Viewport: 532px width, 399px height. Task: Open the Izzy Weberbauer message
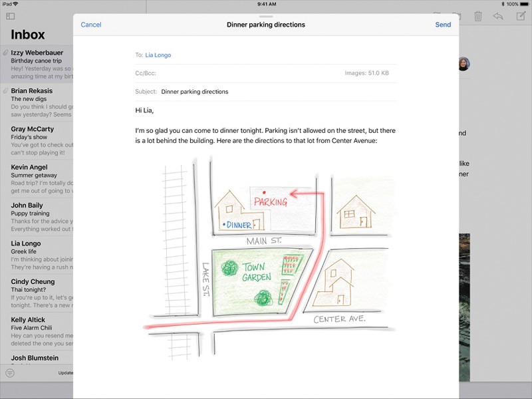[x=40, y=61]
